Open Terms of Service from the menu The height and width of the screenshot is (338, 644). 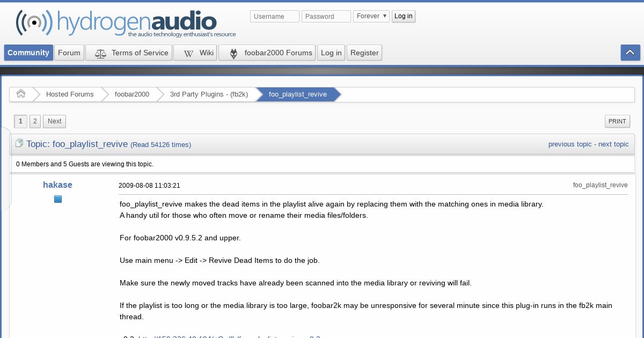click(129, 53)
